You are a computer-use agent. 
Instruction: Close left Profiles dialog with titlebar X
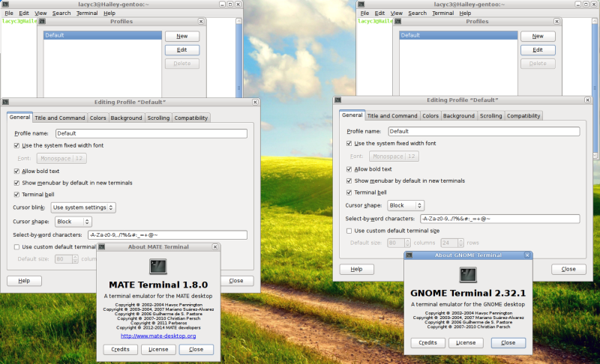tap(201, 22)
